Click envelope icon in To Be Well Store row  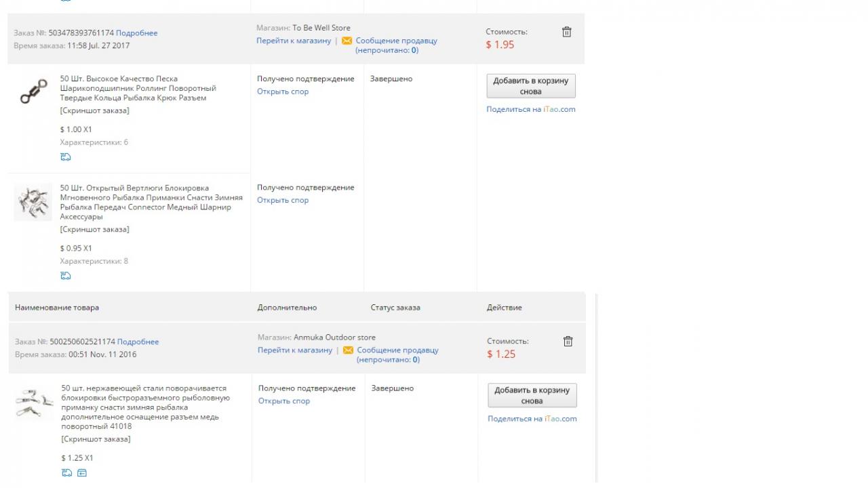(x=347, y=41)
